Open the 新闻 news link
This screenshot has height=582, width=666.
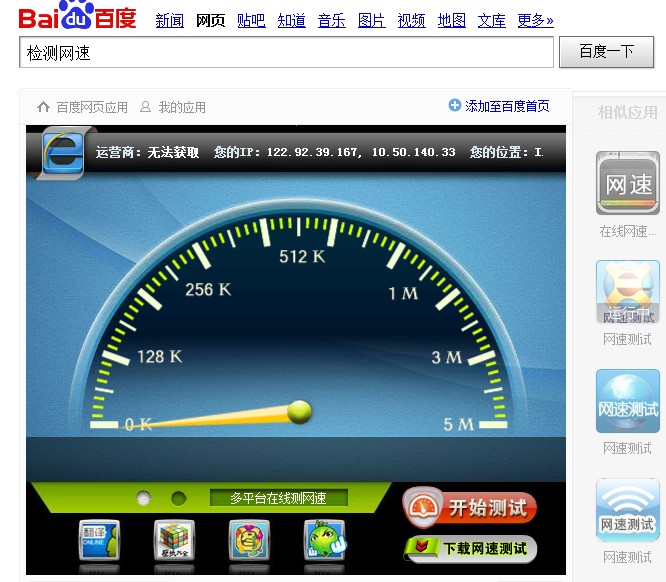click(x=169, y=20)
